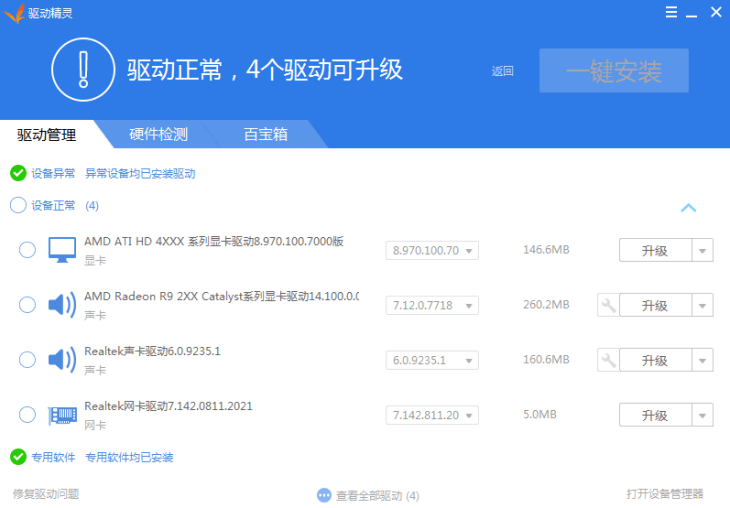The height and width of the screenshot is (508, 730).
Task: Expand the arrow next to 升级 for AMD ATI HD
Action: coord(702,251)
